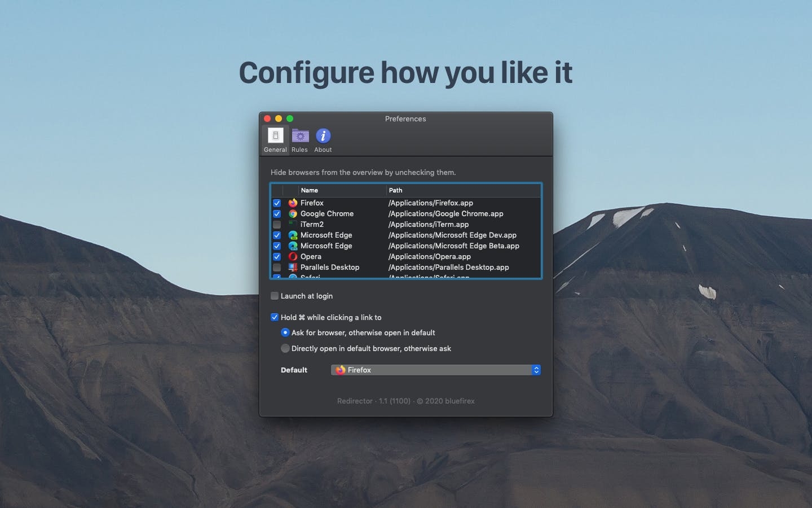Enable the iTerm2 row checkbox
Viewport: 812px width, 508px height.
277,225
